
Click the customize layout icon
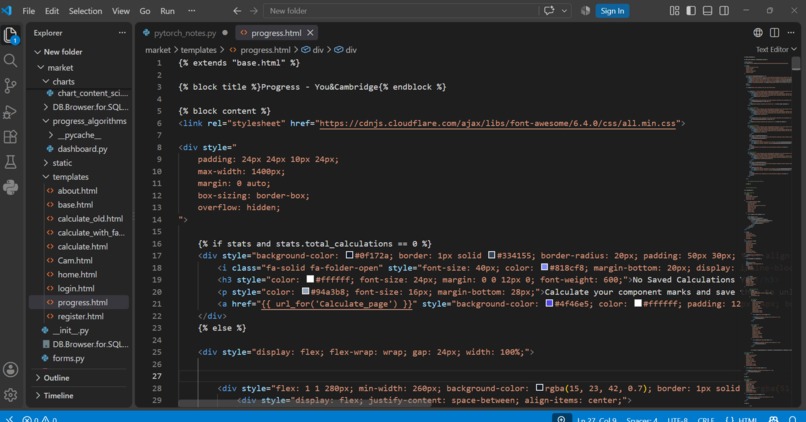pyautogui.click(x=674, y=11)
